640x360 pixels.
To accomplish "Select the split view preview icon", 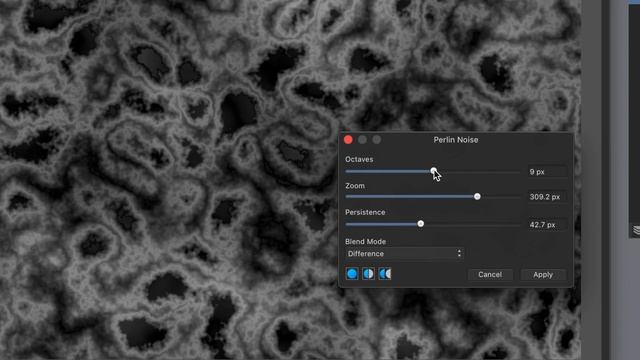I will pos(368,273).
